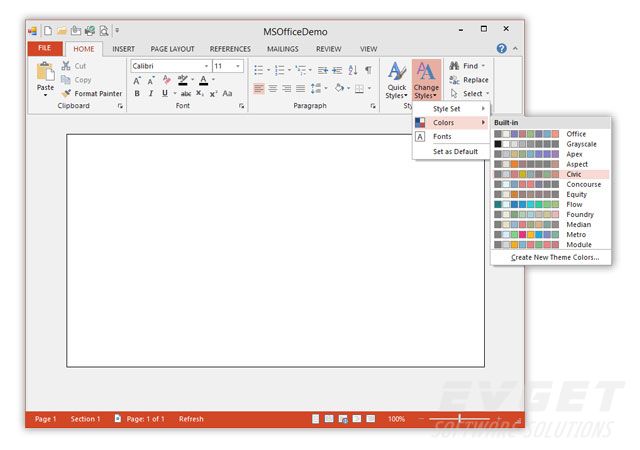Click the Copy icon in Clipboard group
Viewport: 640px width, 450px height.
[66, 80]
